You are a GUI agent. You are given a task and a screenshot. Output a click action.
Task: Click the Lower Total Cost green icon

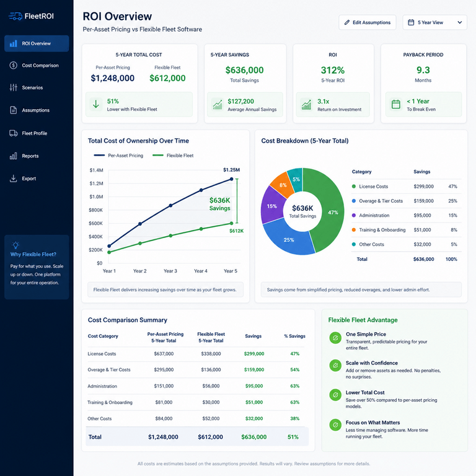[x=335, y=395]
